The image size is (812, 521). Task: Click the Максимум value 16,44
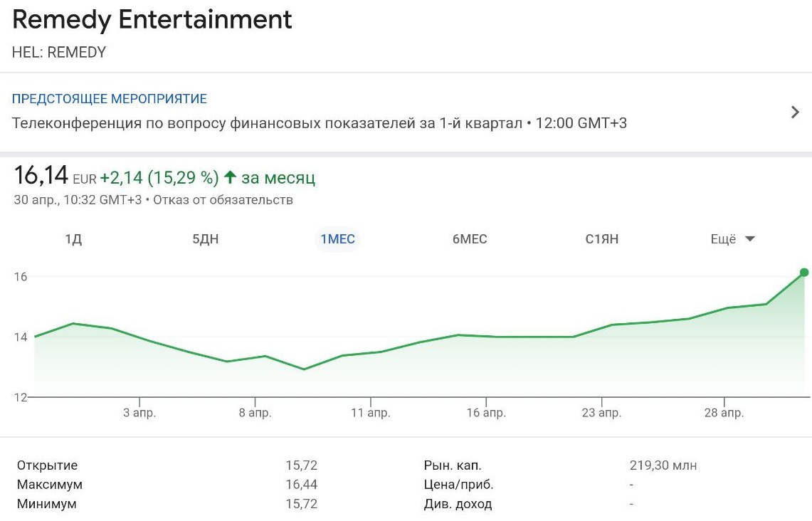pos(301,485)
